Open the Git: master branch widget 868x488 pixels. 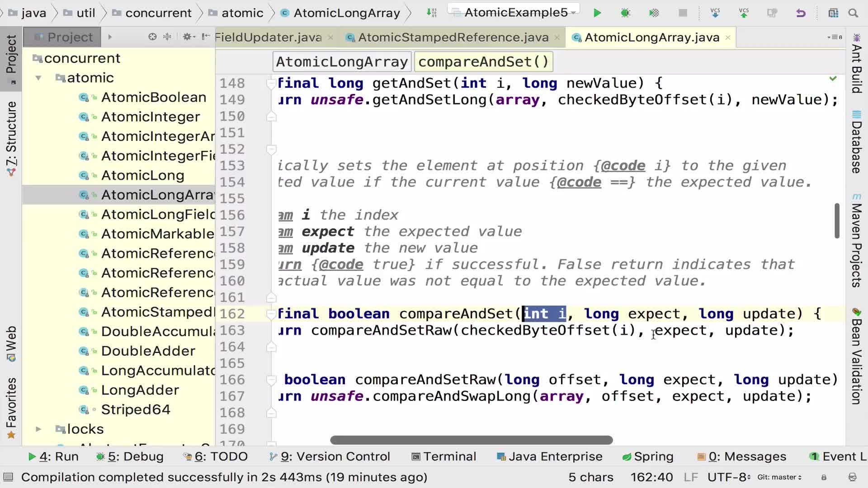pyautogui.click(x=779, y=477)
